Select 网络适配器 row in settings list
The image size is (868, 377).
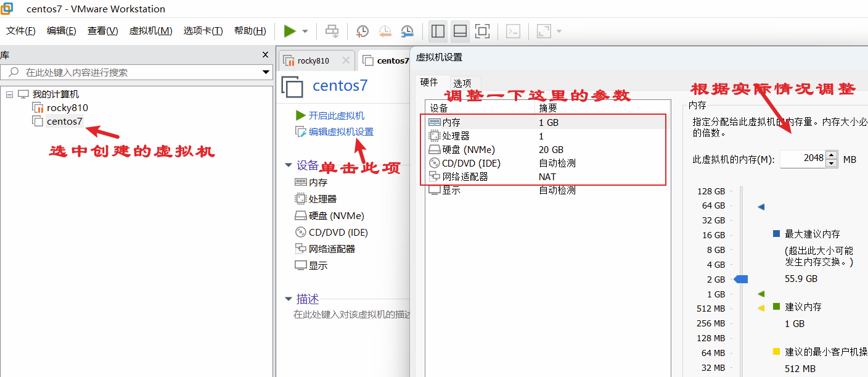pyautogui.click(x=547, y=176)
